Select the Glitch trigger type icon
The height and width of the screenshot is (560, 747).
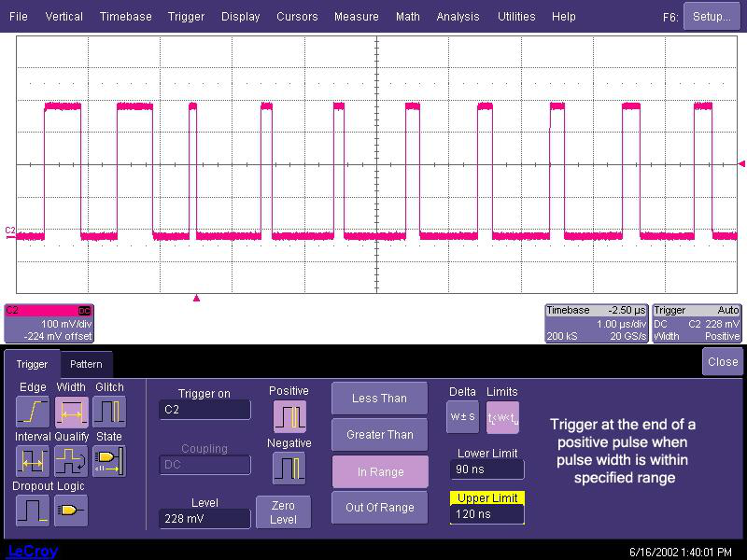point(108,411)
